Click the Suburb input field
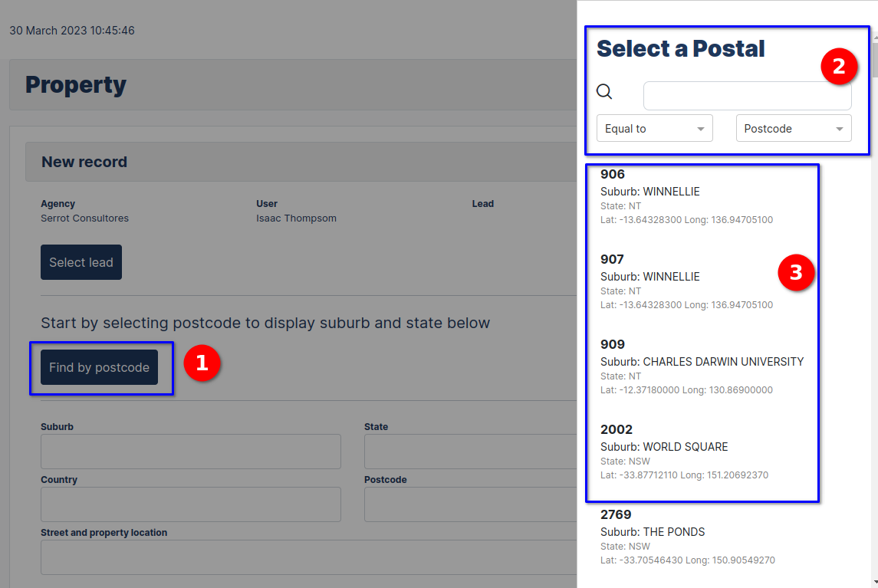The width and height of the screenshot is (878, 588). [190, 452]
